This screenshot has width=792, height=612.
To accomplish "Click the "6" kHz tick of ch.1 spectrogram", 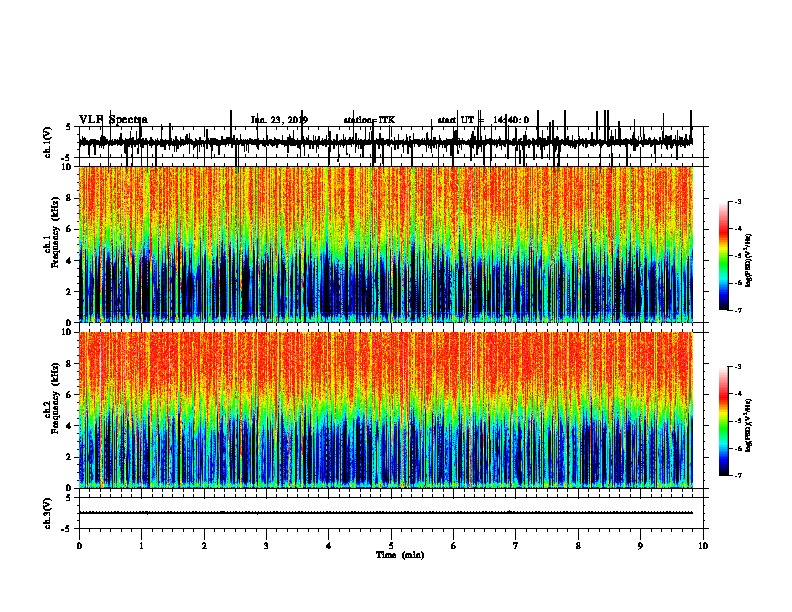I will (70, 229).
